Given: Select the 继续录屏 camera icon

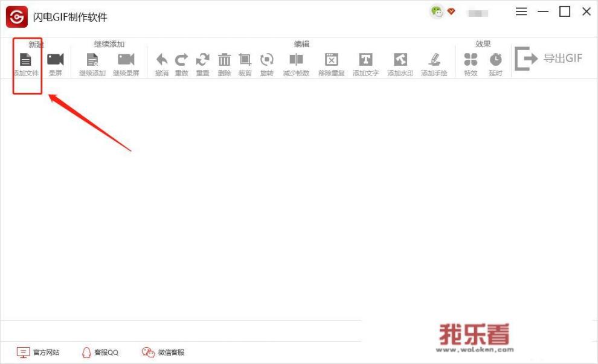Looking at the screenshot, I should click(126, 60).
